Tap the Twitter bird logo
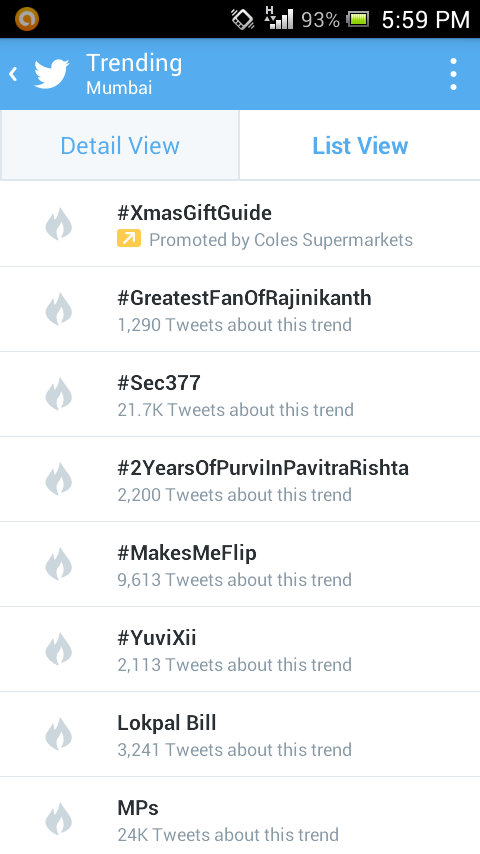480x854 pixels. (51, 74)
